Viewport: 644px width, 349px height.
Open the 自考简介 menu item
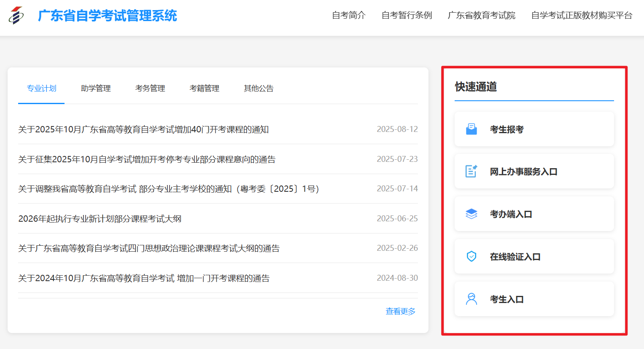(348, 15)
